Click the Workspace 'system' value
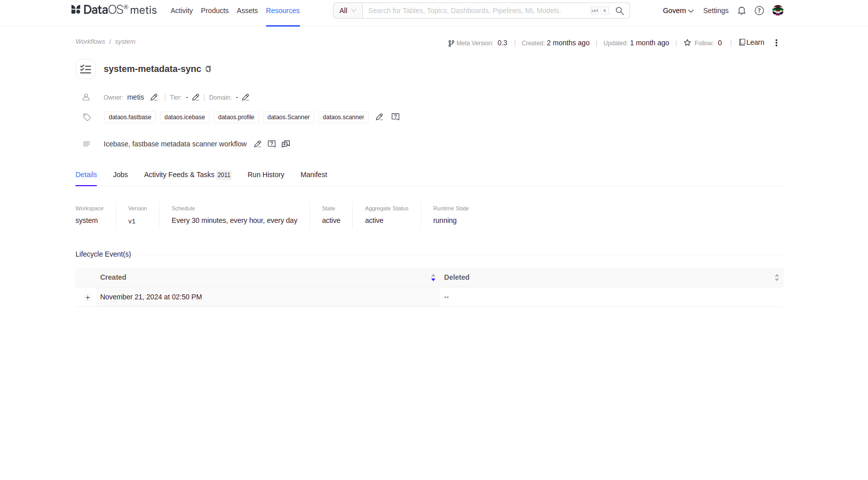Screen dimensions: 868x480 87,220
